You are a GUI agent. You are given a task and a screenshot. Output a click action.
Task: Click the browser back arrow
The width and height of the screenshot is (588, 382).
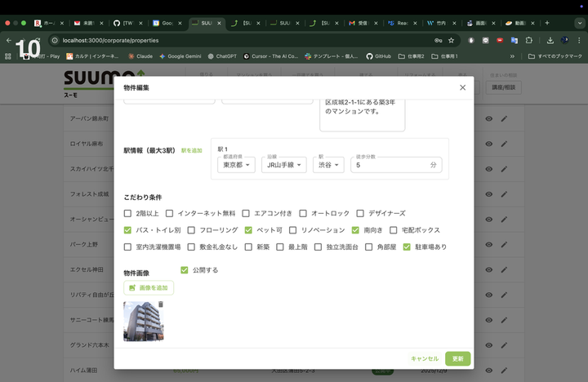(x=9, y=40)
